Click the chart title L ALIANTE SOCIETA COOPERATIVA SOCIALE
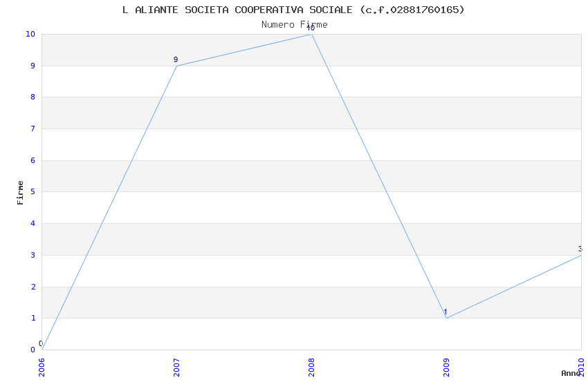 293,10
